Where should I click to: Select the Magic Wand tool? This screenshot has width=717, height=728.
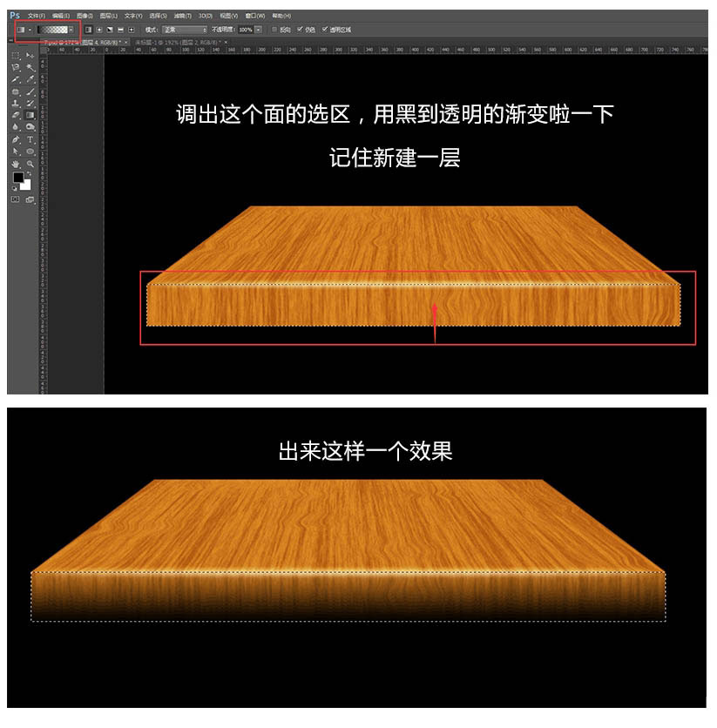[28, 66]
